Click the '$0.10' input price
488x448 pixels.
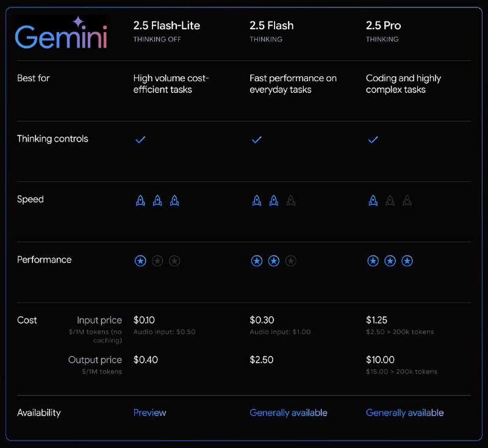144,320
